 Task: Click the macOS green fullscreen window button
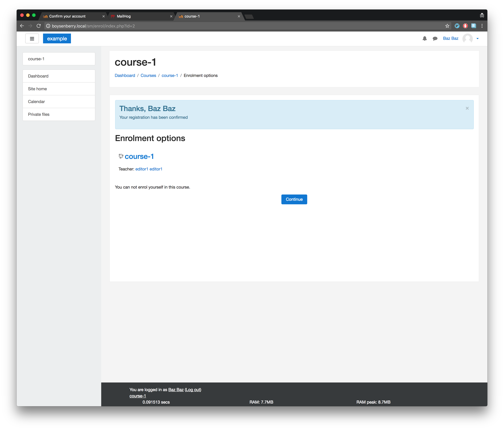(34, 15)
